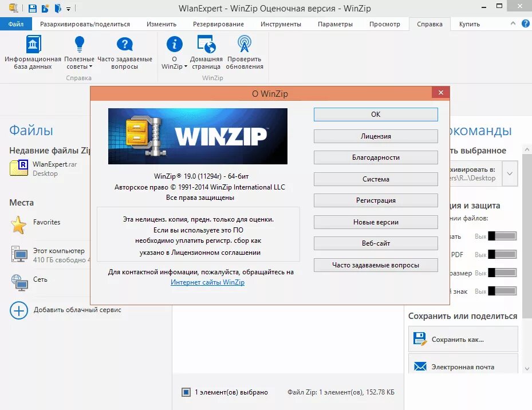Switch to the Резервирование tab
Viewport: 532px width, 410px height.
click(218, 24)
